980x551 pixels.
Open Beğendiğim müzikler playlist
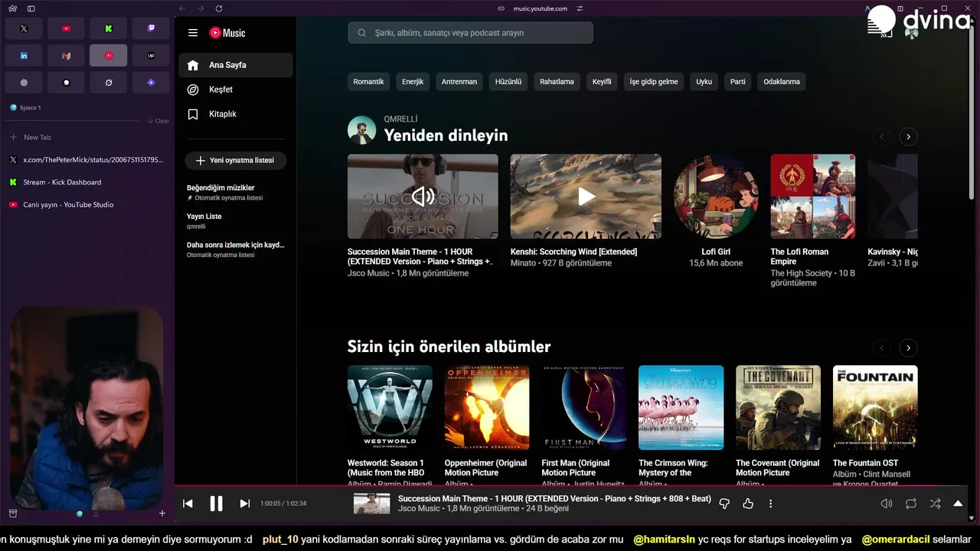[x=236, y=192]
